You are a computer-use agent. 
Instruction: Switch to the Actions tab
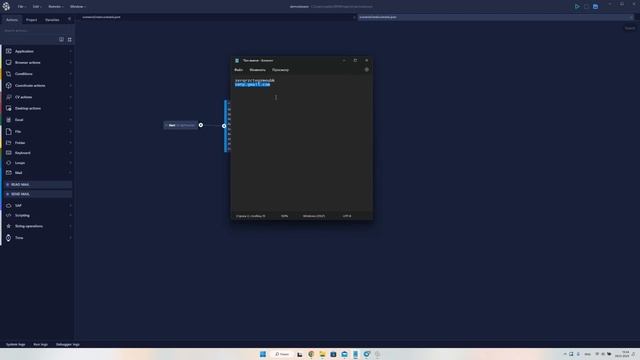[12, 20]
